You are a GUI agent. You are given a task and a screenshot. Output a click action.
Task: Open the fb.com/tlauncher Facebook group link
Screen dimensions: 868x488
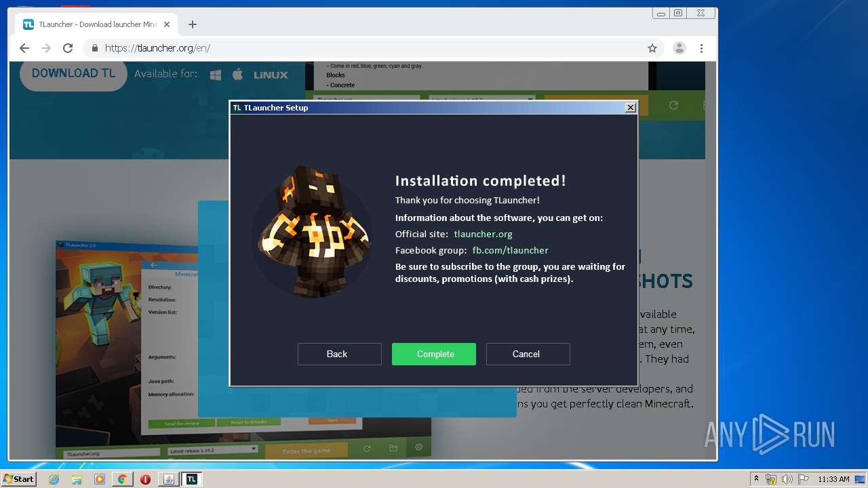(x=510, y=250)
